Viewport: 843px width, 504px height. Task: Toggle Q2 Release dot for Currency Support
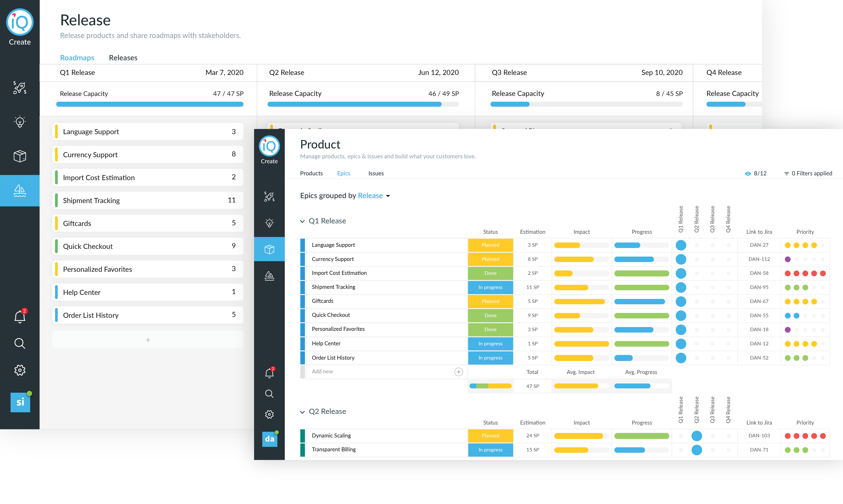click(697, 259)
